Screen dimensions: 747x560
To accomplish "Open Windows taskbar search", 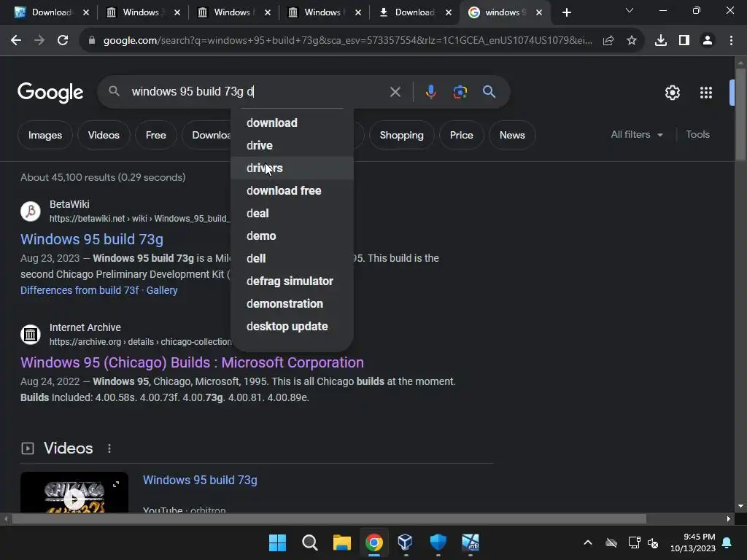I will [x=309, y=542].
